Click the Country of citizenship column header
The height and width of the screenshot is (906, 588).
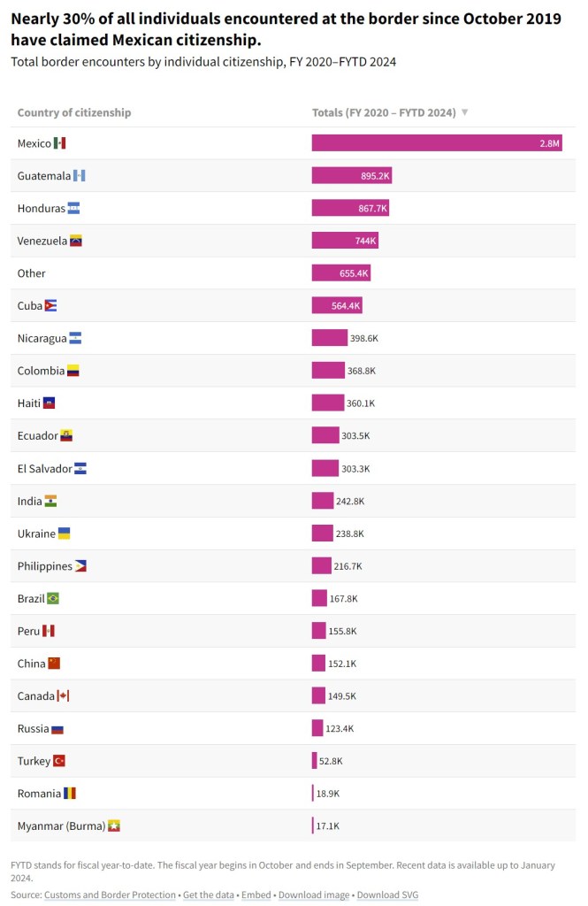click(74, 112)
